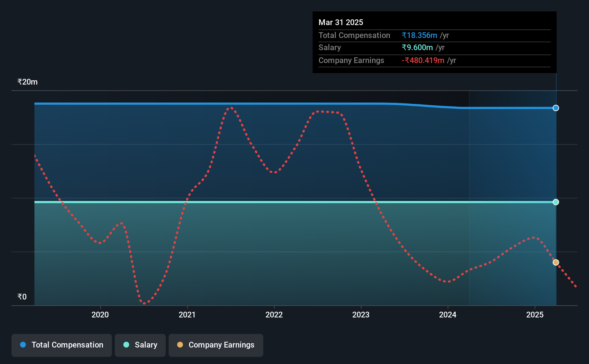This screenshot has width=589, height=364.
Task: Toggle the Company Earnings legend button
Action: pos(216,345)
